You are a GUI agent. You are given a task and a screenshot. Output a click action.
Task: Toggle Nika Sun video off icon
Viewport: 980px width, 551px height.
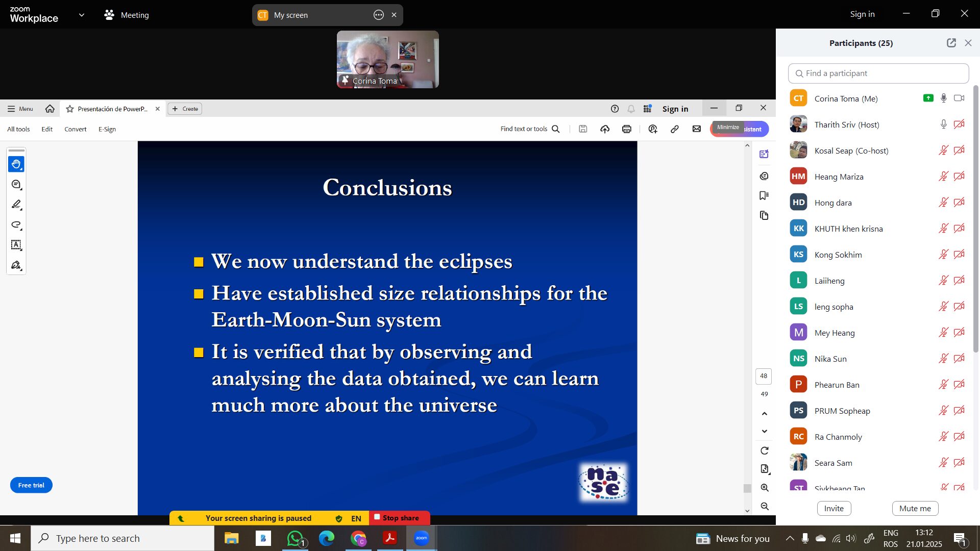point(960,358)
